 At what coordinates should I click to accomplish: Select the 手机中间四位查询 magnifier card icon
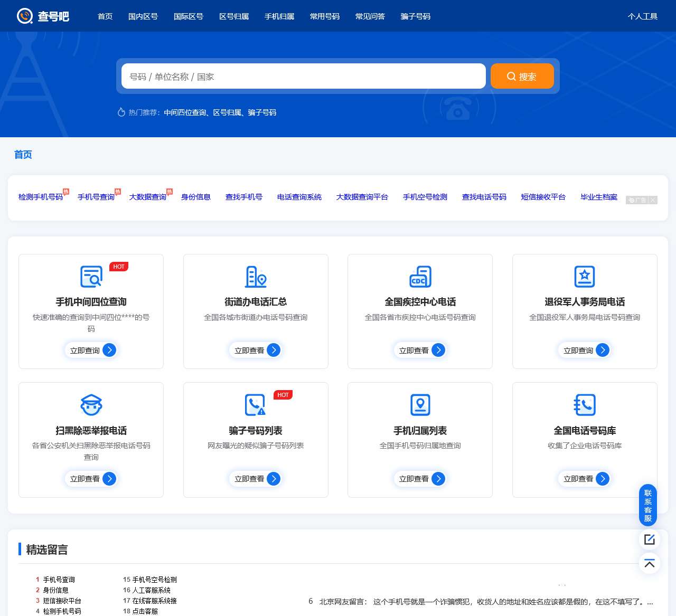[91, 276]
